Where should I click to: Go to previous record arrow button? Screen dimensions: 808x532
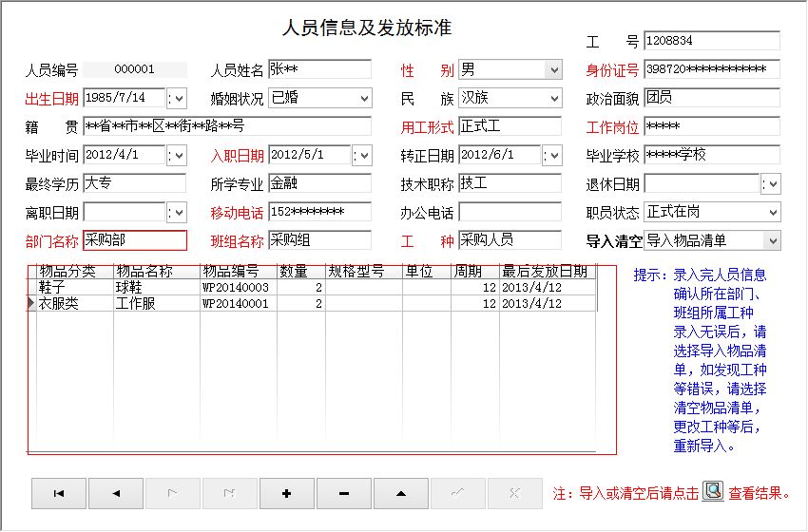[116, 493]
